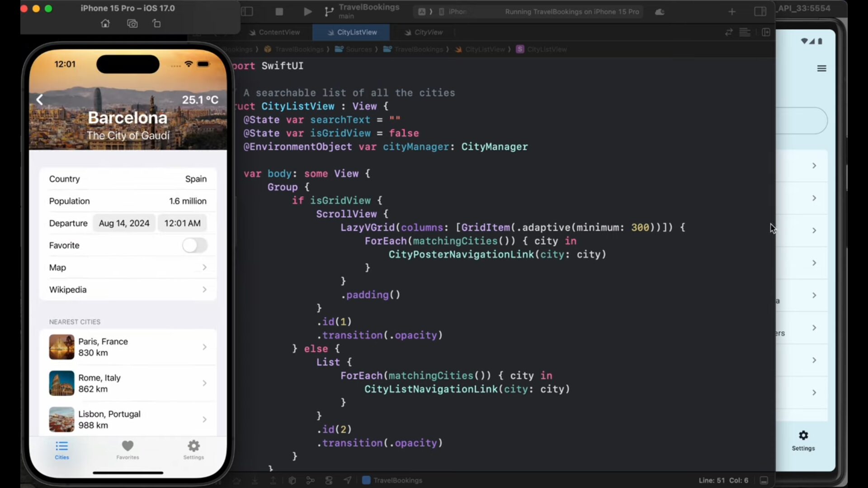Open hamburger menu in Android emulator
The height and width of the screenshot is (488, 868).
coord(822,69)
